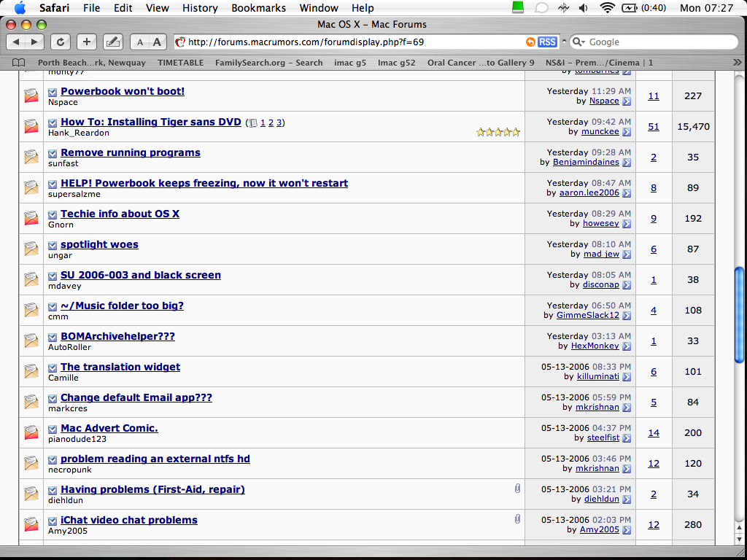
Task: Open thread Change default Email app???
Action: [136, 397]
